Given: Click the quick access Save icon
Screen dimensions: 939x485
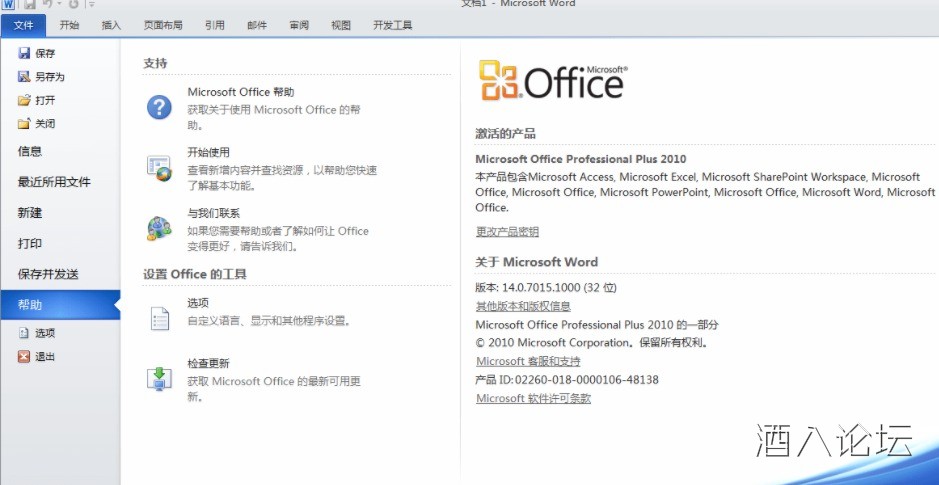Looking at the screenshot, I should click(x=29, y=4).
